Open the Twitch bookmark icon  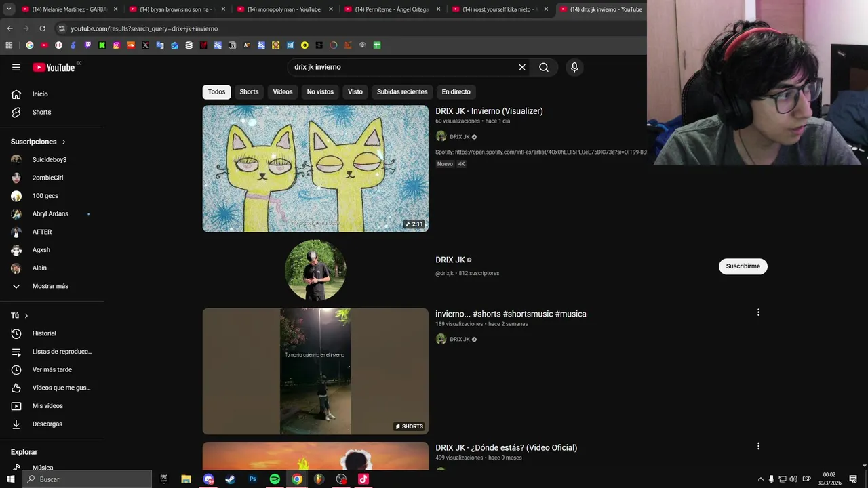click(x=87, y=45)
